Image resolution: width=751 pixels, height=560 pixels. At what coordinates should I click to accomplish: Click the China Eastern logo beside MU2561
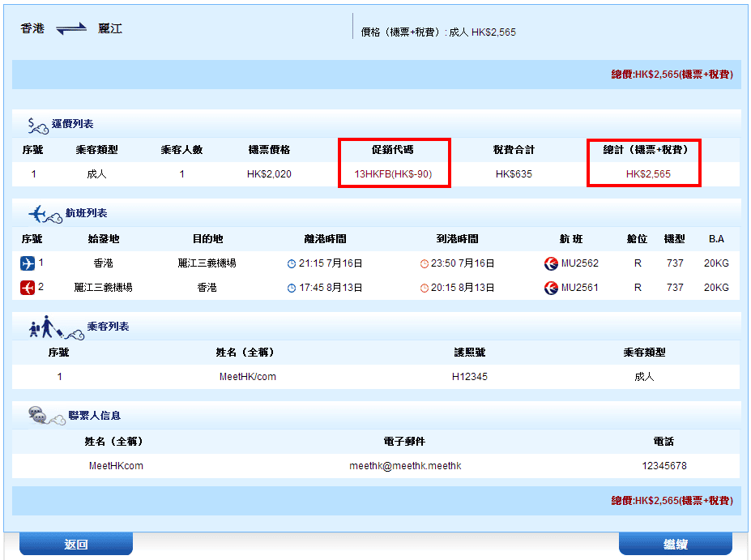coord(552,288)
